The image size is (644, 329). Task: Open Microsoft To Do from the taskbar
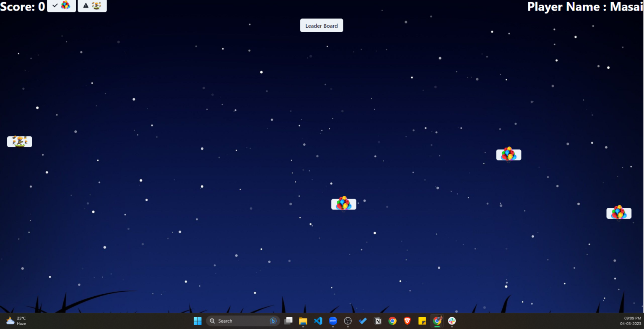tap(362, 321)
